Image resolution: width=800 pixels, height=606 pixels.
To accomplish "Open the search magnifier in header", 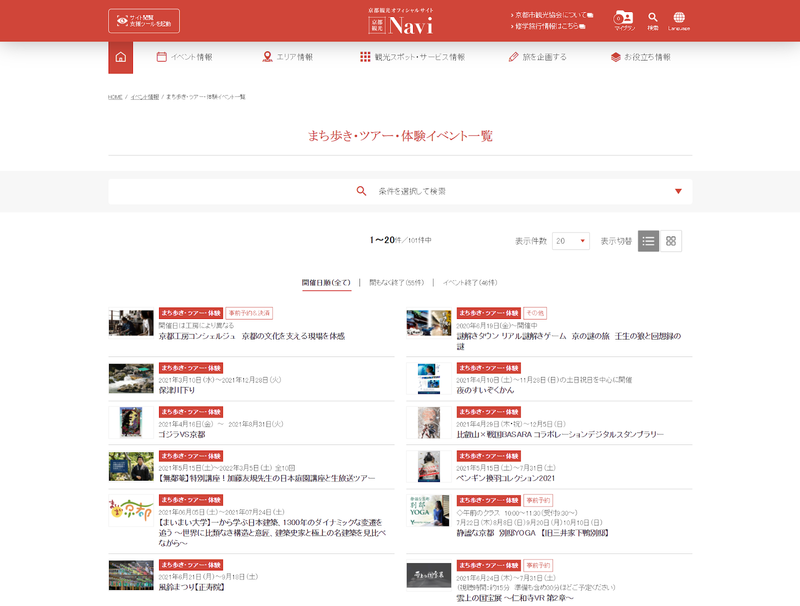I will point(653,20).
